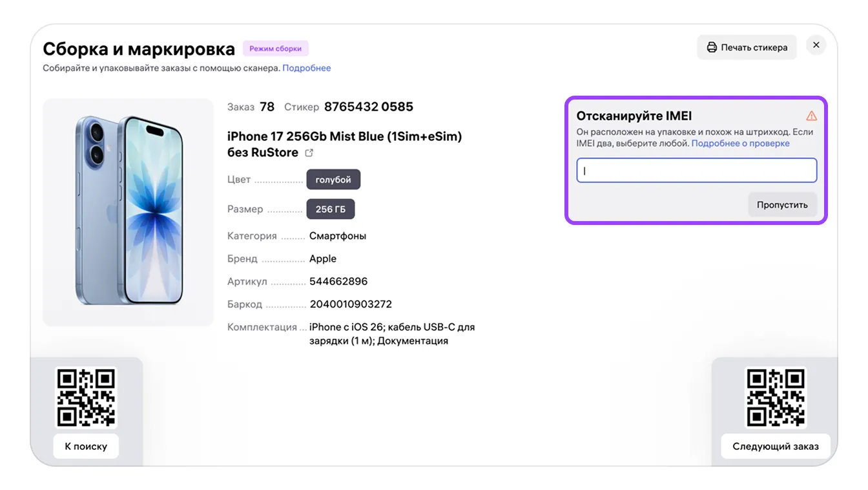Close the Сборка и маркировка dialog
The width and height of the screenshot is (868, 490).
tap(816, 45)
